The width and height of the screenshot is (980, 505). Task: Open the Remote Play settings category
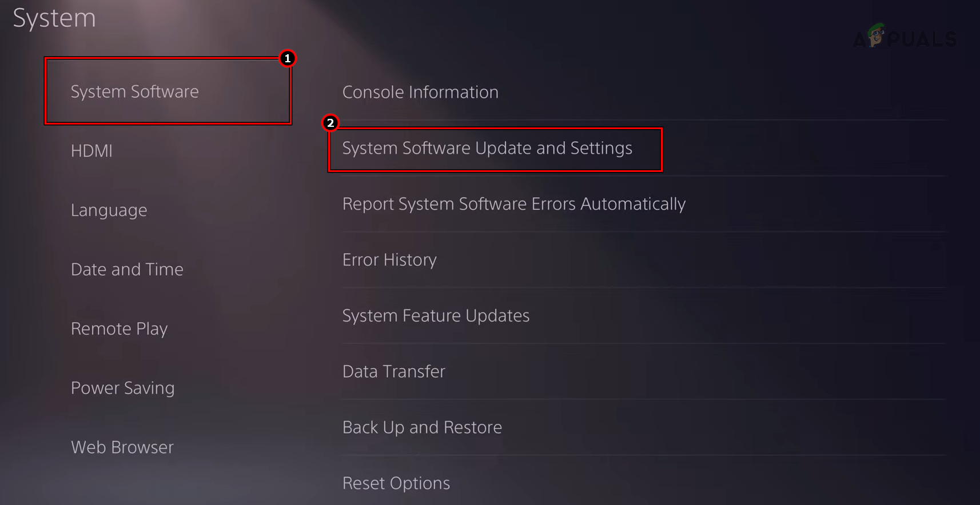click(x=119, y=328)
